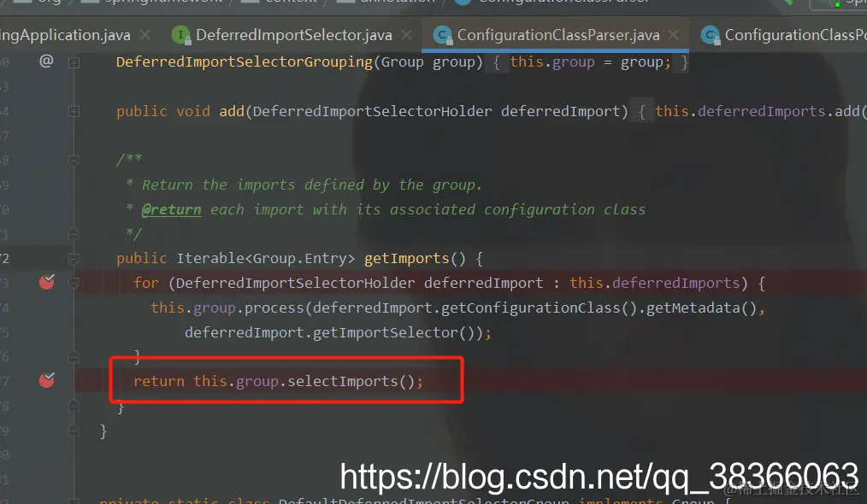
Task: Click the Iterable return type
Action: (x=210, y=259)
